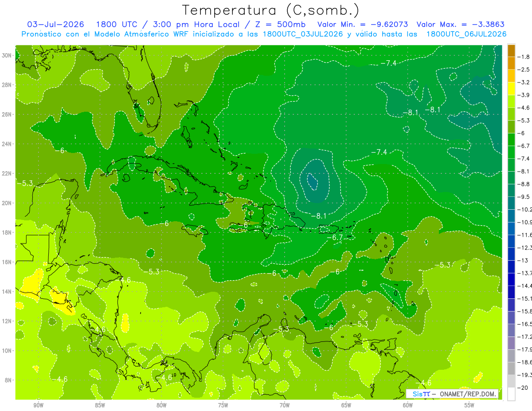Pick the white swatch below -20
The height and width of the screenshot is (411, 532).
click(511, 394)
